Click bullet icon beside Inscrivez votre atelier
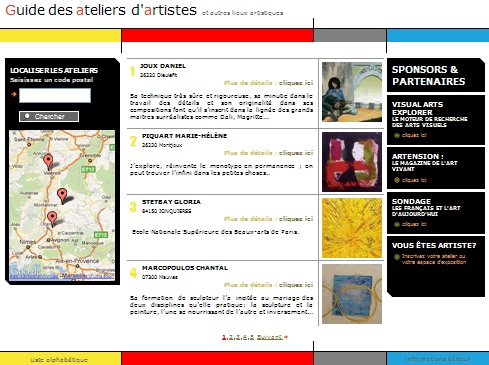The width and height of the screenshot is (489, 365). click(x=397, y=257)
